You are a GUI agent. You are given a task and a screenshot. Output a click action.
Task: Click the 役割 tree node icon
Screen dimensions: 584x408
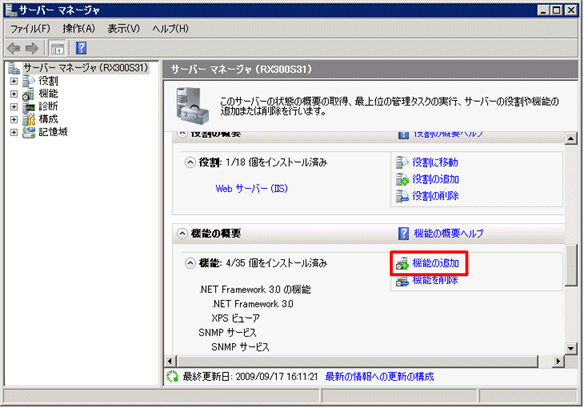(x=29, y=81)
